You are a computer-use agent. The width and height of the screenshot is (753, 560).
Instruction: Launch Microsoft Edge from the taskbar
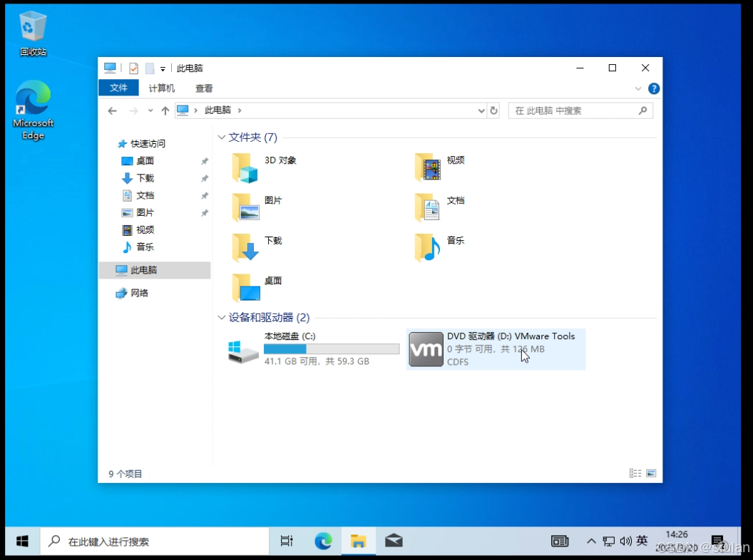tap(323, 541)
